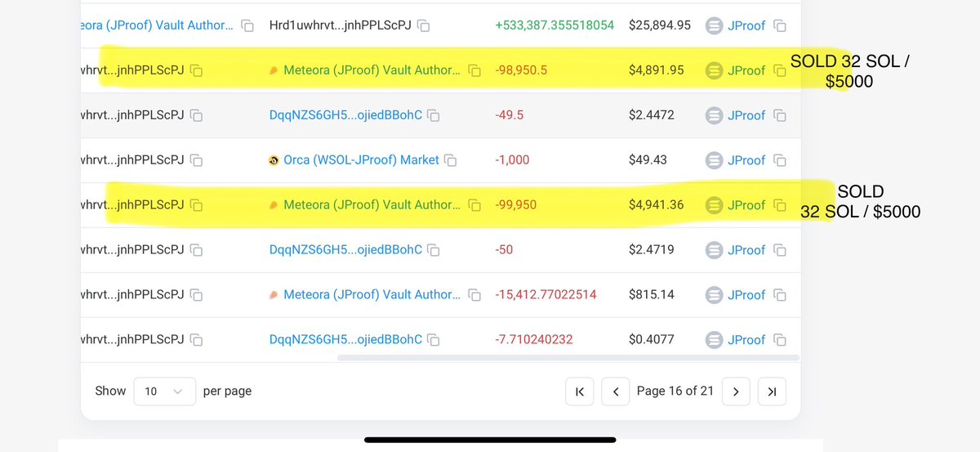Go to the next page
Screen dimensions: 980x452
coord(736,392)
